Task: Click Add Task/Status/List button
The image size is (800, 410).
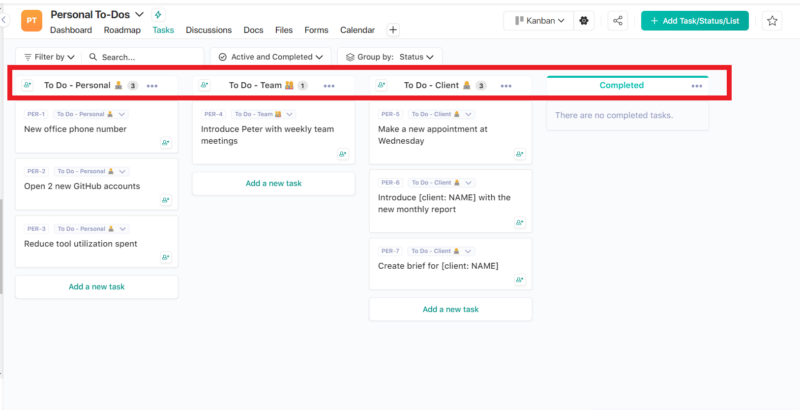Action: click(x=695, y=21)
